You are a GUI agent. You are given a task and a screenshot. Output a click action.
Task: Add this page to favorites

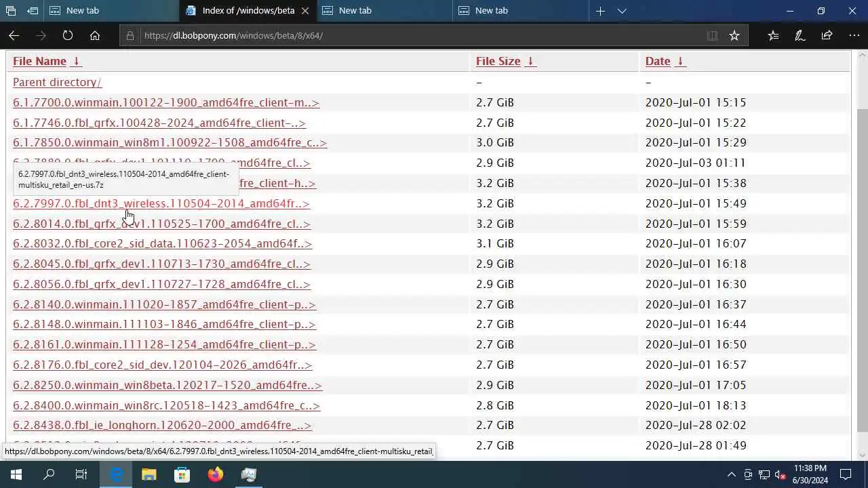pyautogui.click(x=734, y=35)
